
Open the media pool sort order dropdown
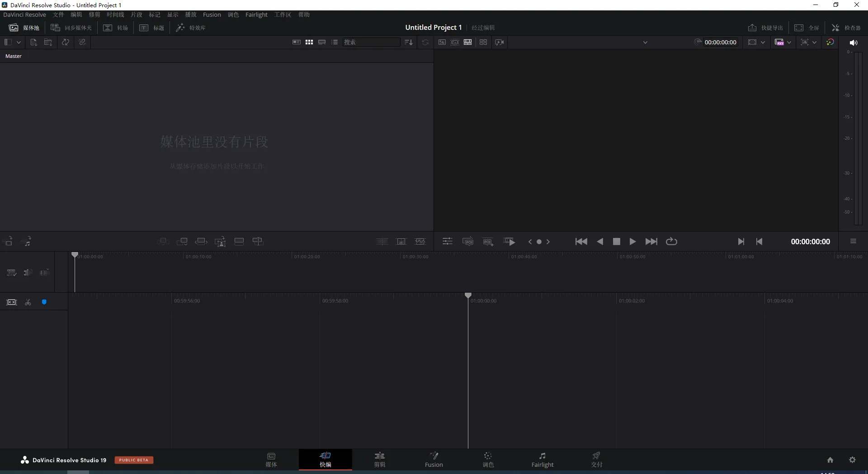tap(408, 42)
